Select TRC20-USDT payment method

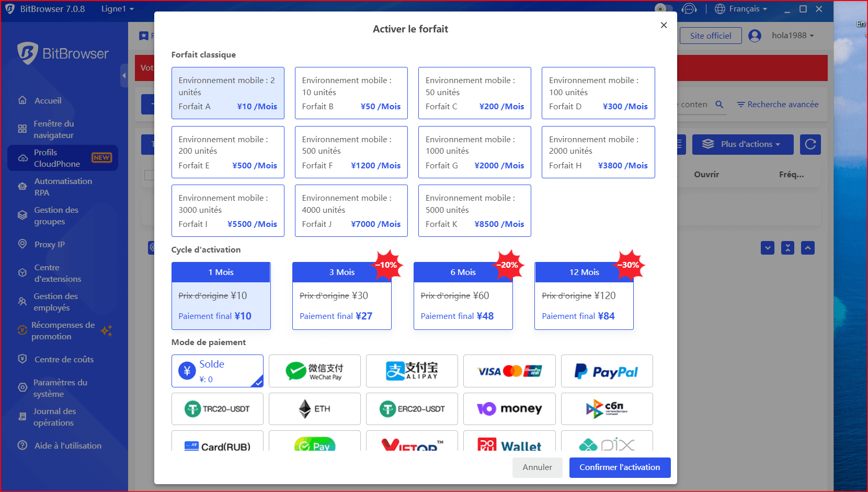click(x=217, y=409)
